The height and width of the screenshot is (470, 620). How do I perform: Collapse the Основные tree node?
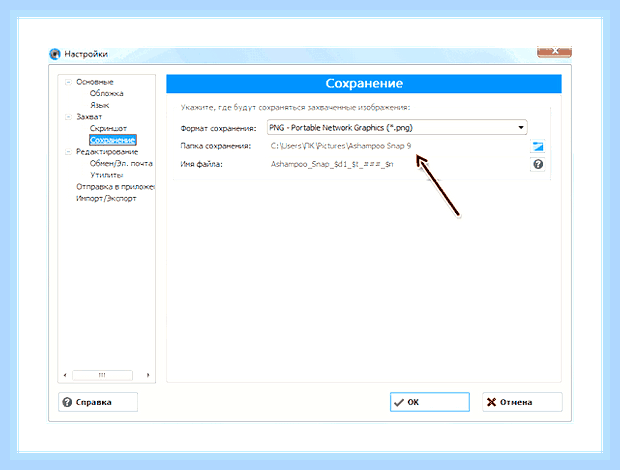tap(68, 82)
